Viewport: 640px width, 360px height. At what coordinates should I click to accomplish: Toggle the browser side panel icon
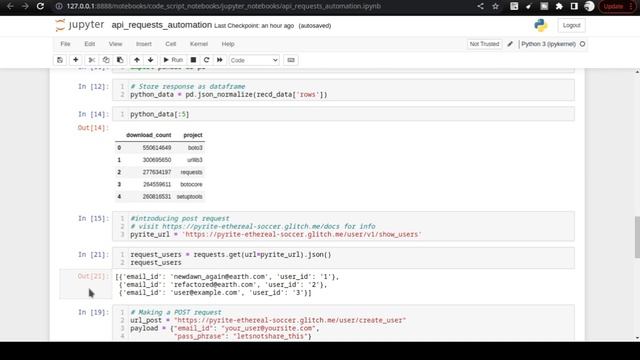coord(574,6)
